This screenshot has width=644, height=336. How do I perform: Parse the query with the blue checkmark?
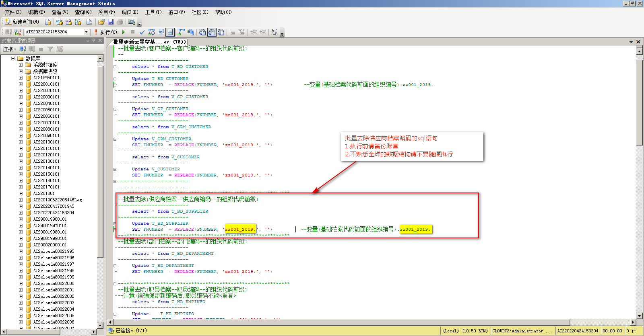click(x=142, y=32)
